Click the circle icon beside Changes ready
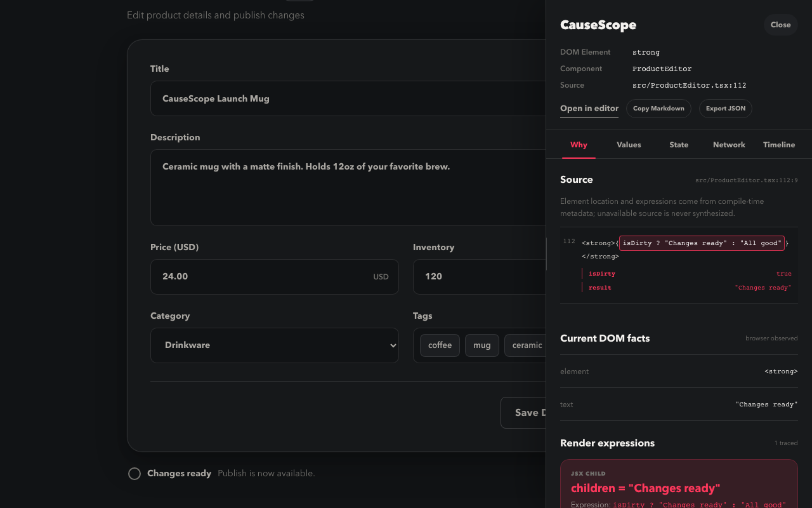The height and width of the screenshot is (508, 812). [134, 474]
